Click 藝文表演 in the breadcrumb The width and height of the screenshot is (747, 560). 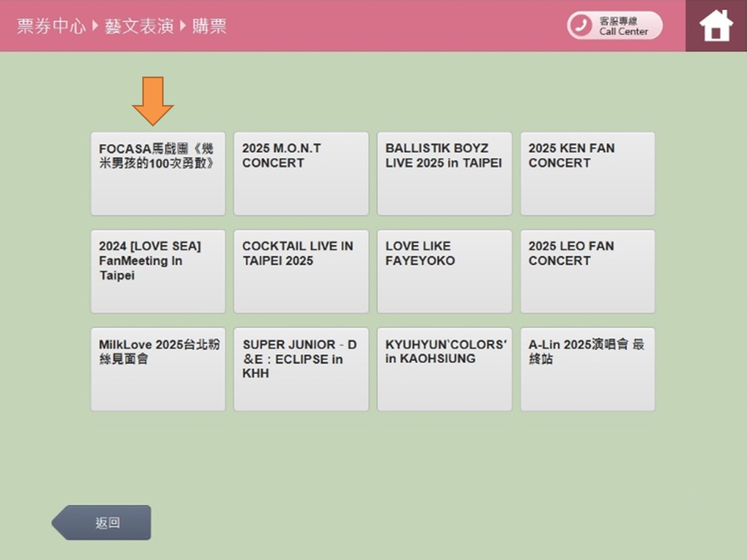tap(139, 26)
